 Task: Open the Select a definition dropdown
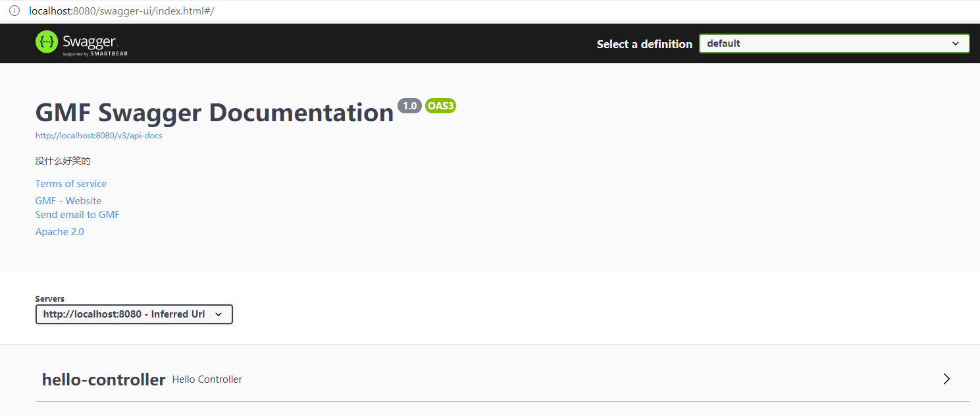point(834,43)
